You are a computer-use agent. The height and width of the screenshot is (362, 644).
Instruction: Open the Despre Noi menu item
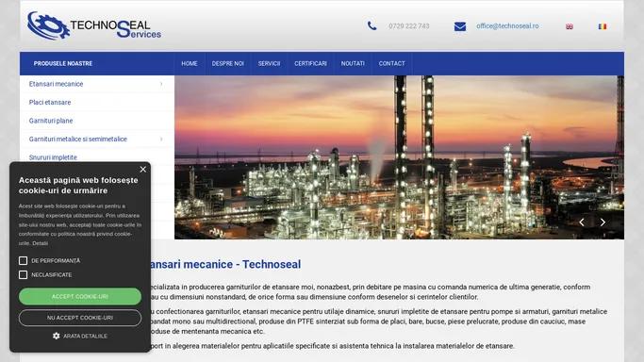(228, 63)
